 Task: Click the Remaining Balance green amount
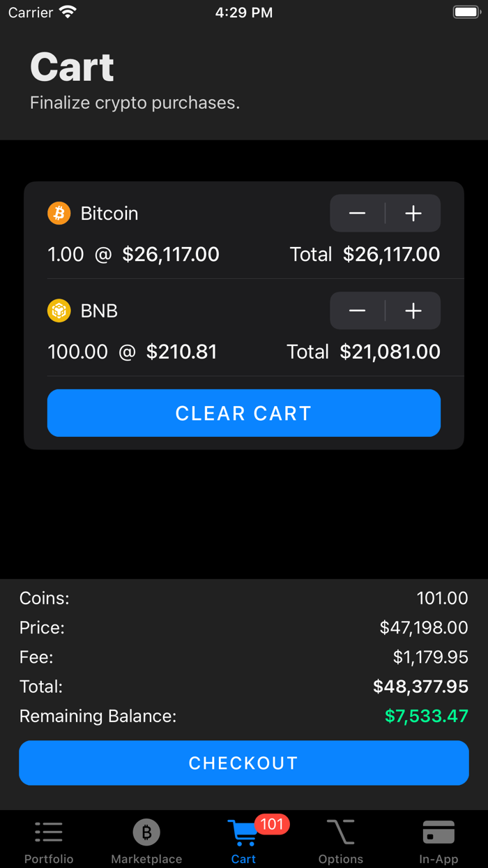pos(426,716)
